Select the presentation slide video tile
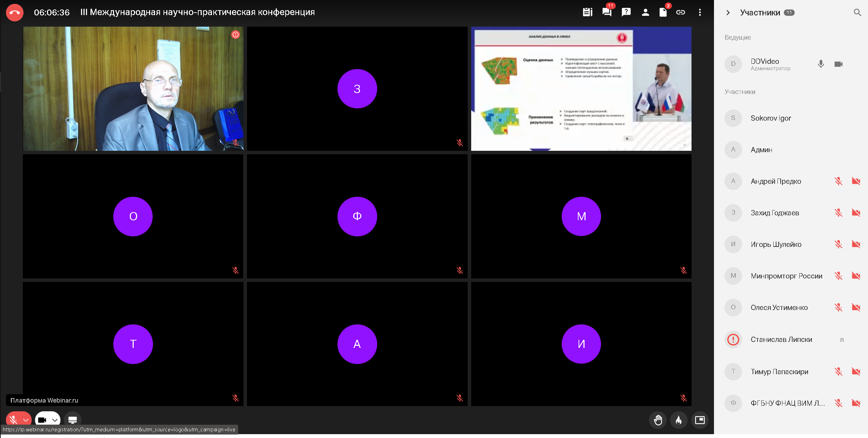 point(581,89)
